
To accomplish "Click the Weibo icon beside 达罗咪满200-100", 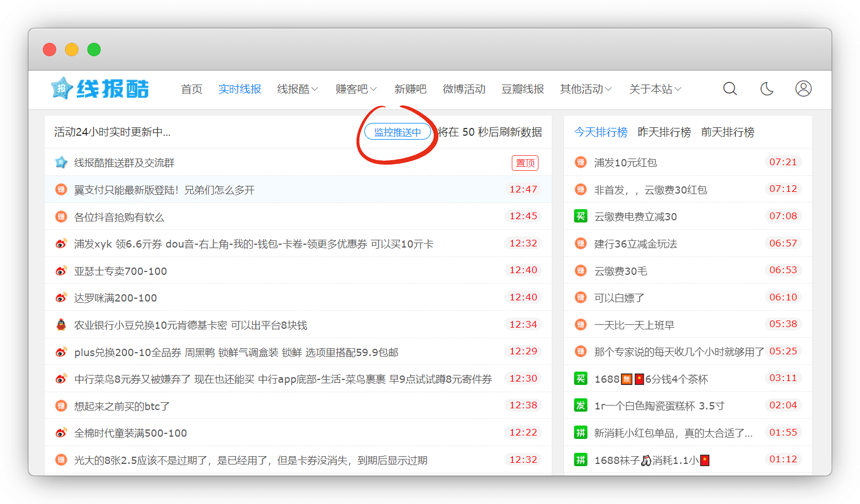I will coord(61,298).
